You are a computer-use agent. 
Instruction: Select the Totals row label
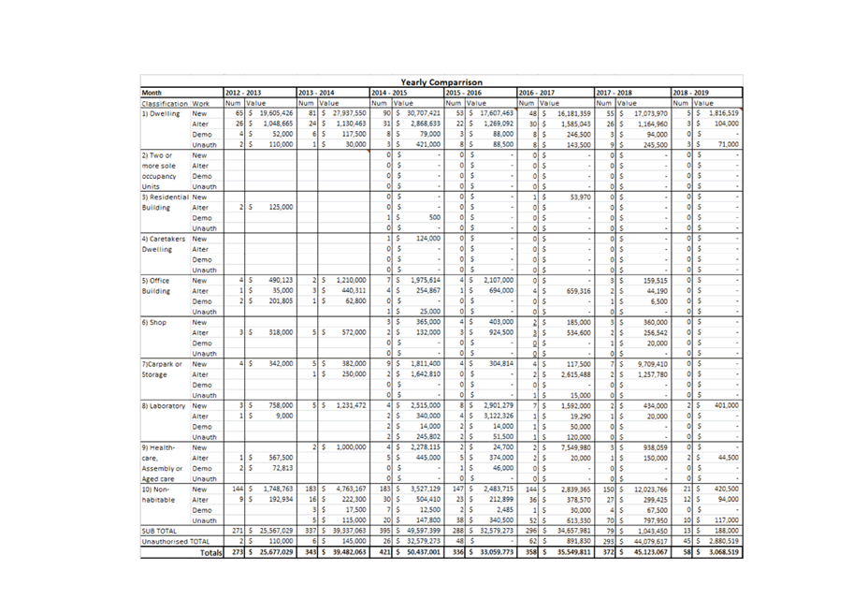coord(210,552)
